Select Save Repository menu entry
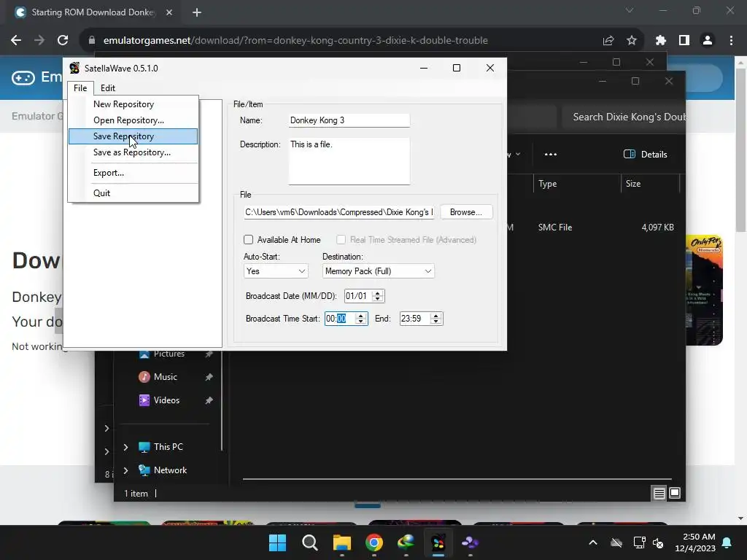Screen dimensions: 747x560 point(133,136)
